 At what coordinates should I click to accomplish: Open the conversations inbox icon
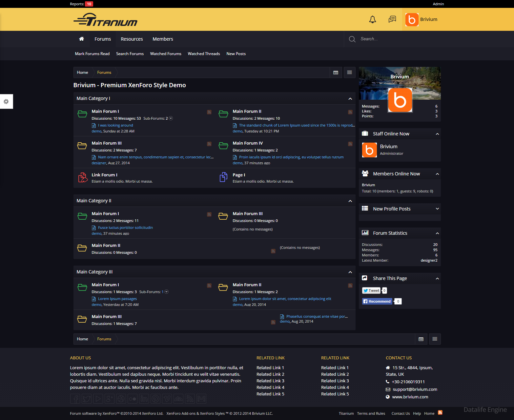[392, 19]
